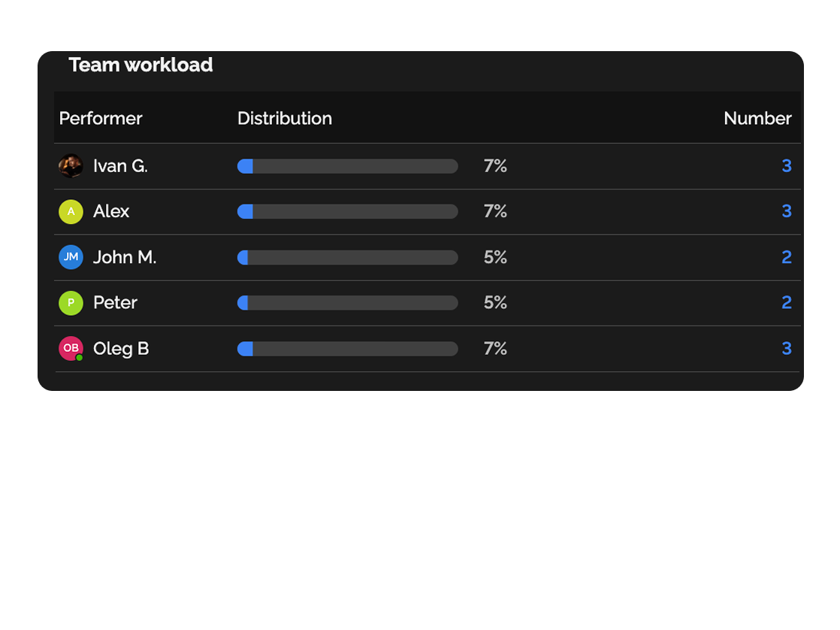Click the Number column header
The width and height of the screenshot is (840, 630).
(757, 118)
